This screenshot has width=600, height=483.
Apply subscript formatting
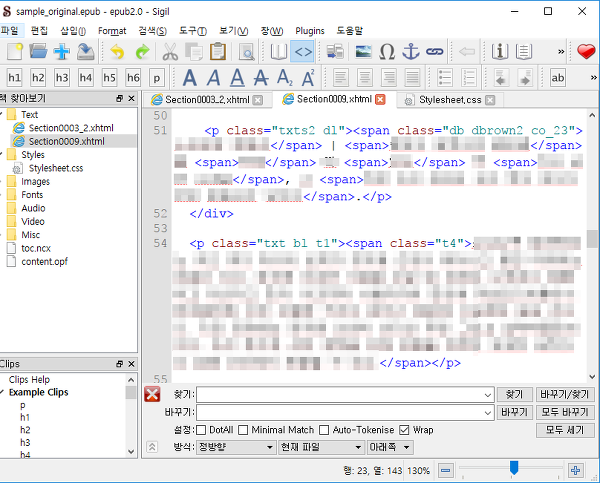point(285,78)
